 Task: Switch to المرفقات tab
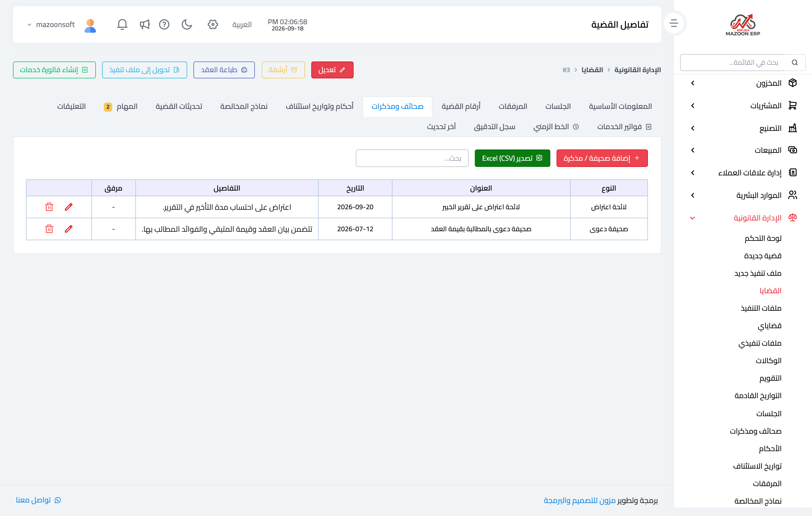513,106
